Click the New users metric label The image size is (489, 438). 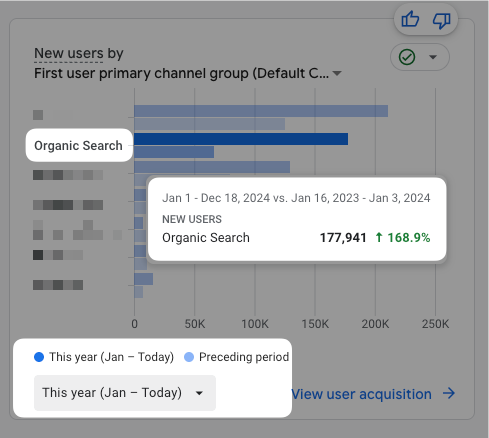tap(69, 53)
